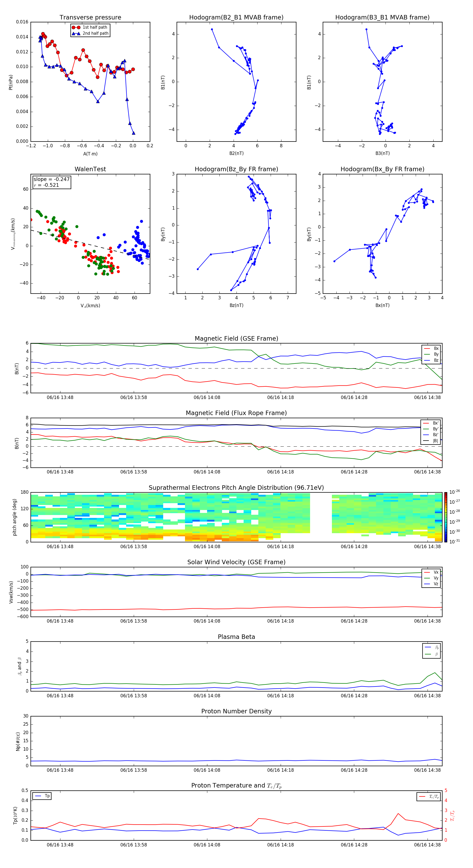Select the '2nd half path' legend entry
The image size is (473, 868).
click(90, 33)
